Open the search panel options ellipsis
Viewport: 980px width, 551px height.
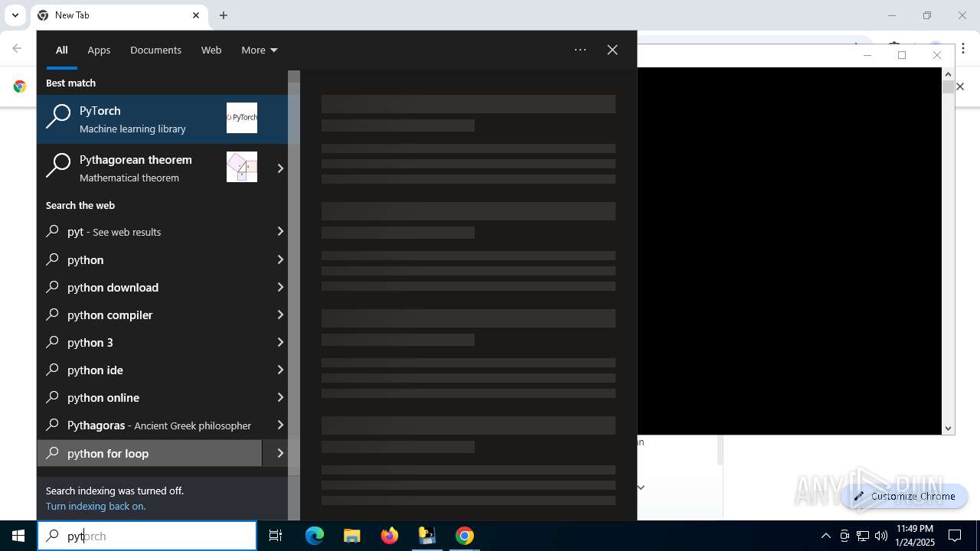click(580, 50)
